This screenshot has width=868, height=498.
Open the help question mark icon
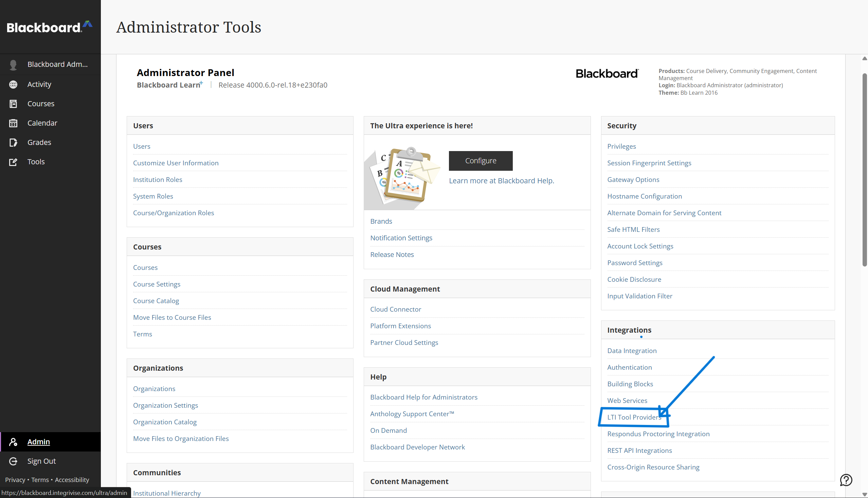[846, 480]
